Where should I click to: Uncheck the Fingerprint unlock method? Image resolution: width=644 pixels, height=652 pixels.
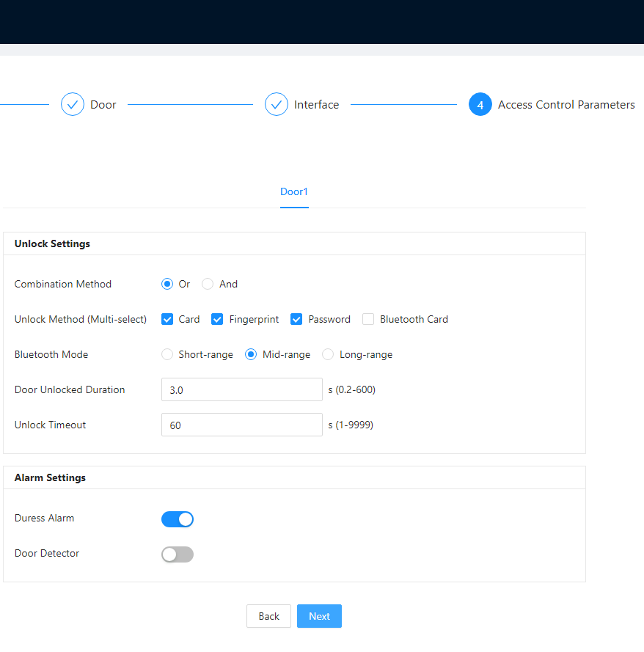217,319
